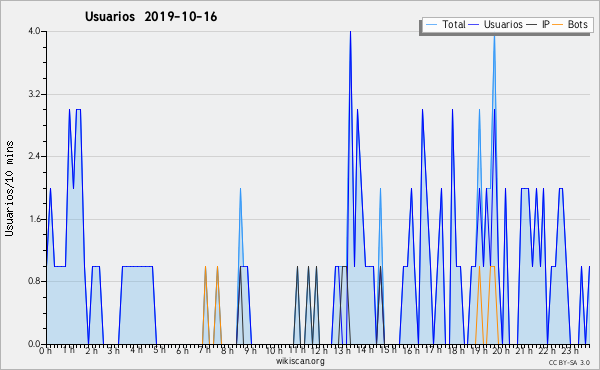
Task: Click the x-axis label '11 h'
Action: 297,350
